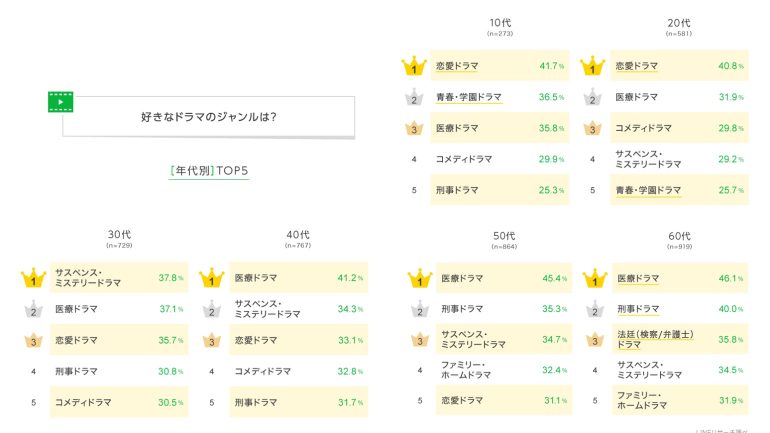This screenshot has height=433, width=770.
Task: Click the gold rank-1 crown under 30代
Action: point(34,278)
